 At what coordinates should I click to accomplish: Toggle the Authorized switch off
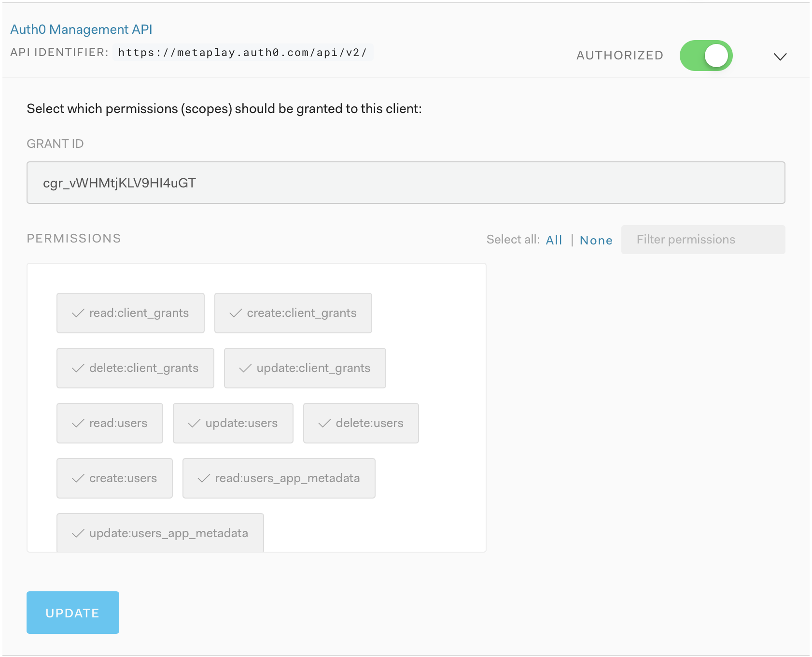[706, 56]
